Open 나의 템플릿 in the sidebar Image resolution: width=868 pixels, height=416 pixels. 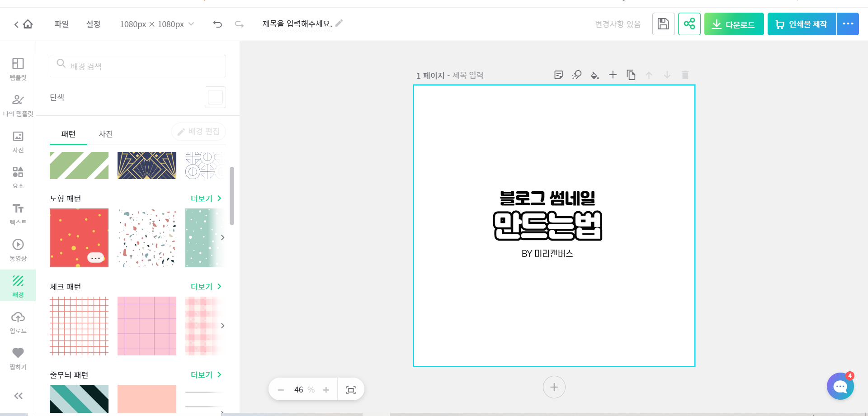coord(18,105)
